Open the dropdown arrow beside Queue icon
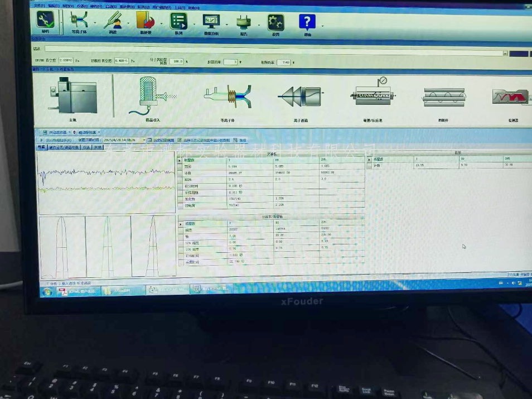532x399 pixels. (x=194, y=25)
